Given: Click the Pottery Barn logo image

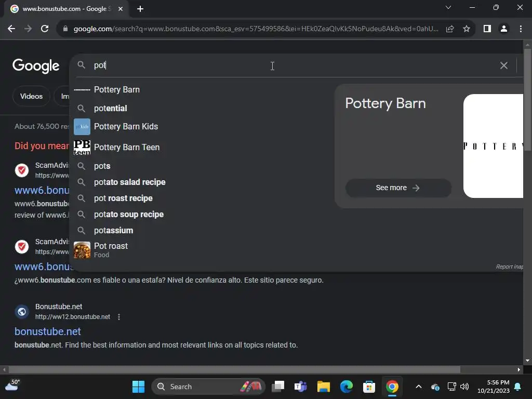Looking at the screenshot, I should coord(494,146).
